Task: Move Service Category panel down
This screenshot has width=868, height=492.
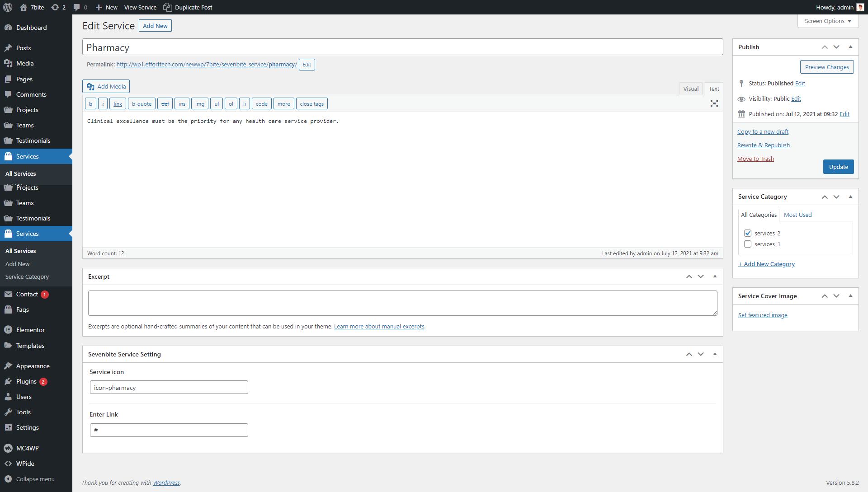Action: 836,197
